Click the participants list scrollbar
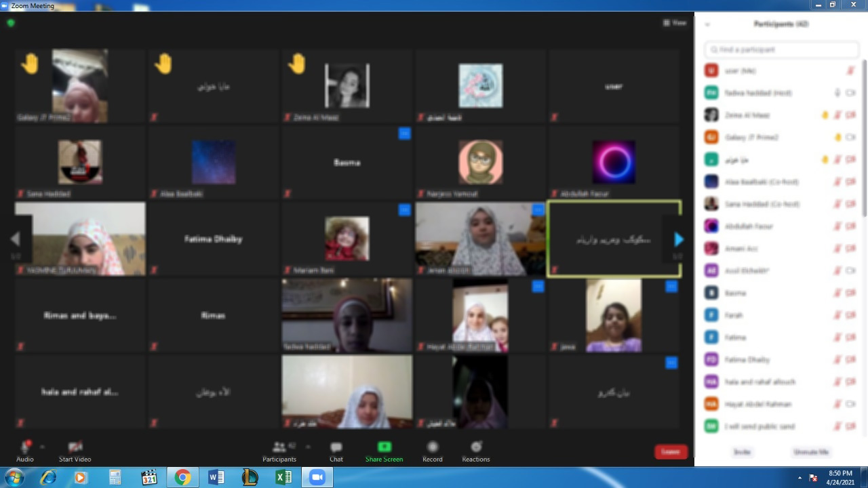Image resolution: width=868 pixels, height=488 pixels. tap(864, 136)
